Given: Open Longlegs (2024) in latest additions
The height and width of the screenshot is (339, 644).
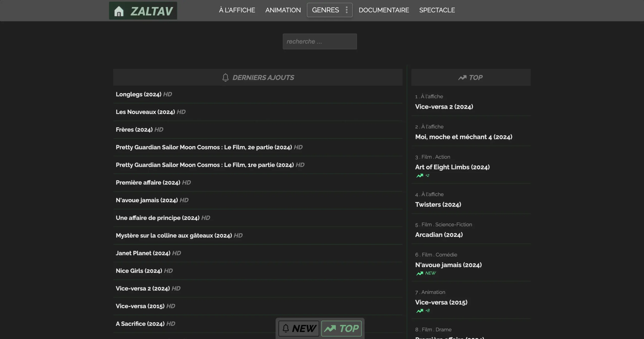Looking at the screenshot, I should pyautogui.click(x=139, y=94).
